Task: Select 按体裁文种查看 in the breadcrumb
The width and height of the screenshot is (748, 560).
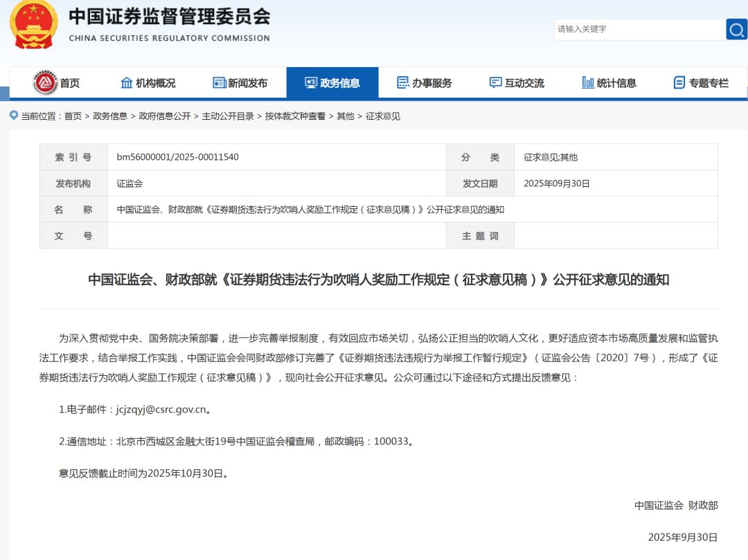Action: tap(295, 116)
